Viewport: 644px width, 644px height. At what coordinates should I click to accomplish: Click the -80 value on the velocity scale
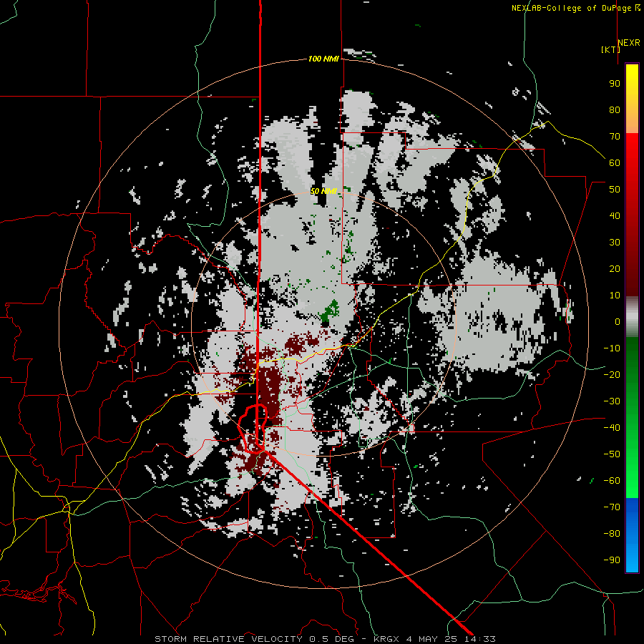[x=612, y=534]
